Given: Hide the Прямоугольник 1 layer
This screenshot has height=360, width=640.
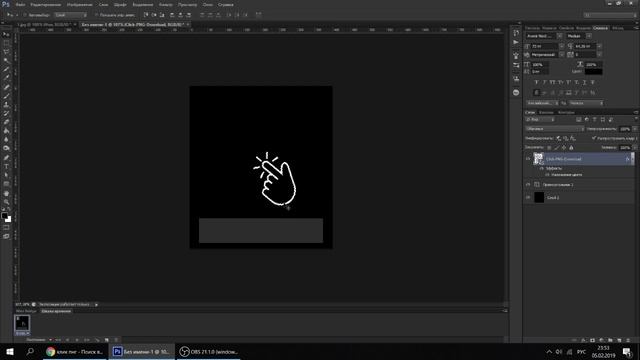Looking at the screenshot, I should [x=528, y=184].
